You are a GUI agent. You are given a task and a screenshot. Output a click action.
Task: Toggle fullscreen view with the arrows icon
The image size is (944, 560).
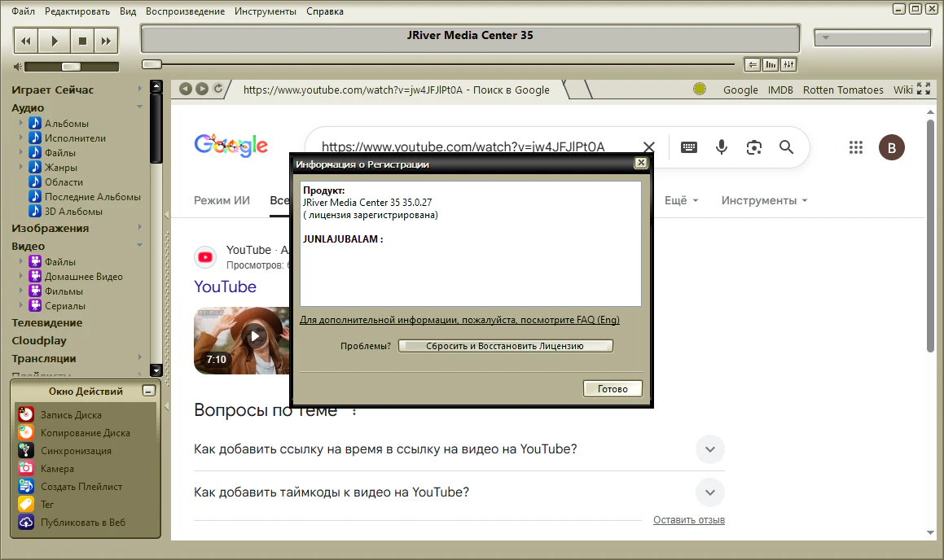click(x=924, y=90)
